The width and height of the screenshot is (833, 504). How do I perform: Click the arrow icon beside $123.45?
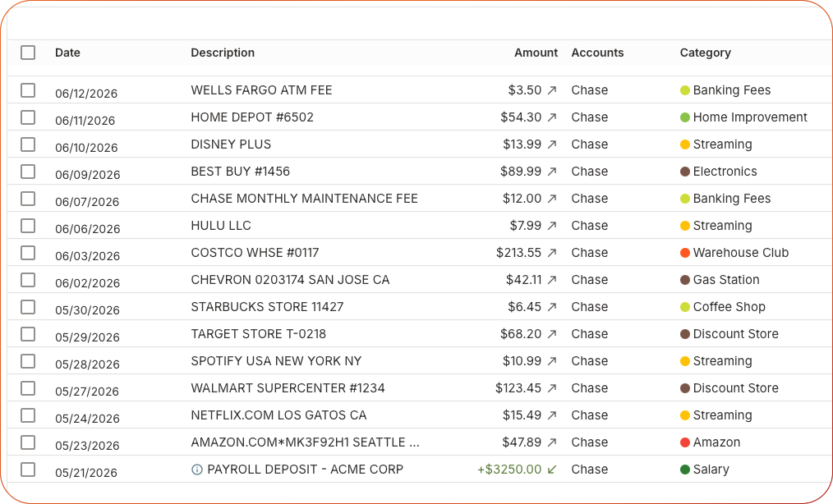point(552,388)
